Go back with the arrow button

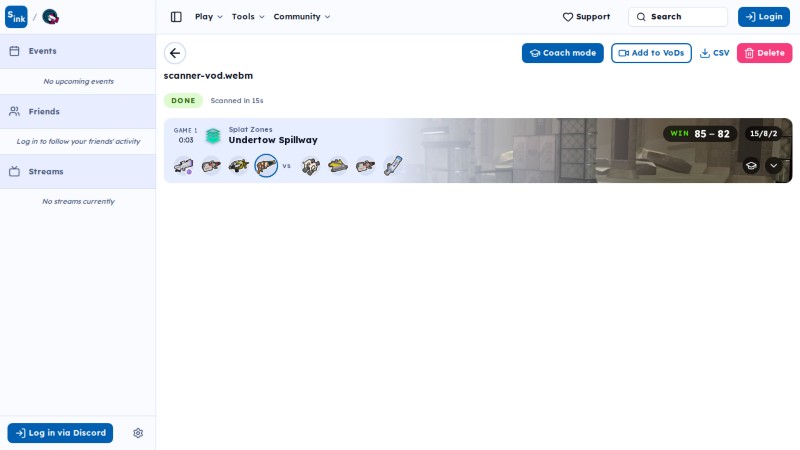tap(175, 53)
